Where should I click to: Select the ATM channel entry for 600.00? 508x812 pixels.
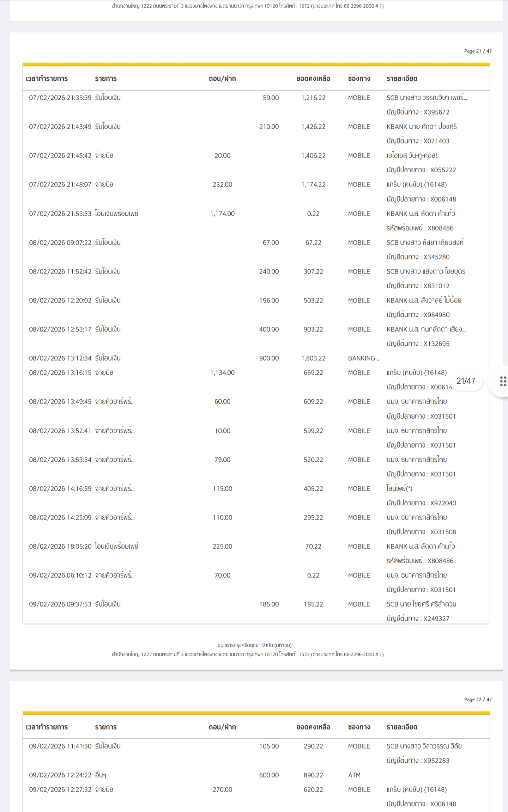coord(354,775)
